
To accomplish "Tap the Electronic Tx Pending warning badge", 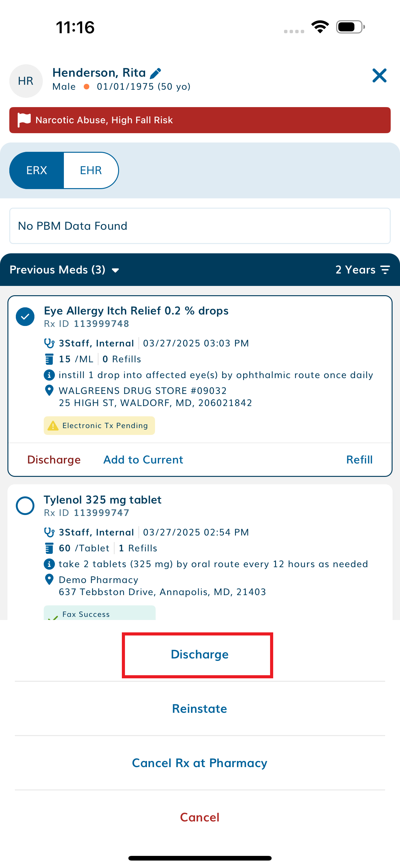I will click(x=99, y=426).
